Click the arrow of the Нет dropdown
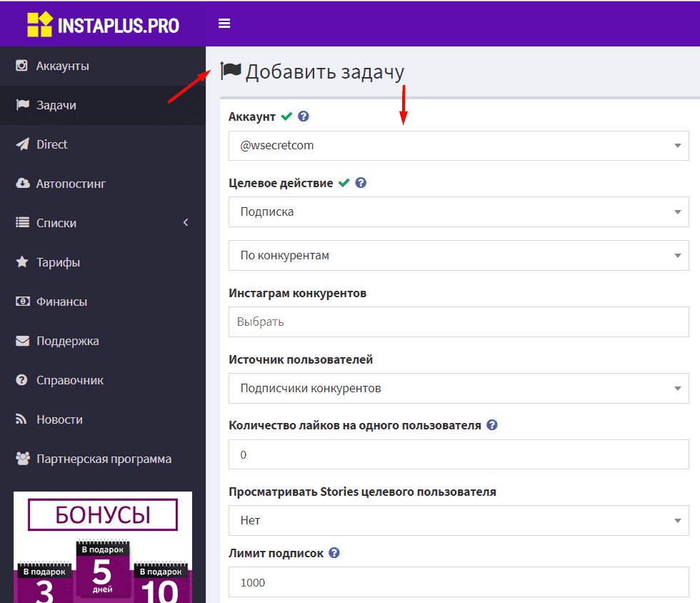Image resolution: width=700 pixels, height=603 pixels. [x=677, y=521]
